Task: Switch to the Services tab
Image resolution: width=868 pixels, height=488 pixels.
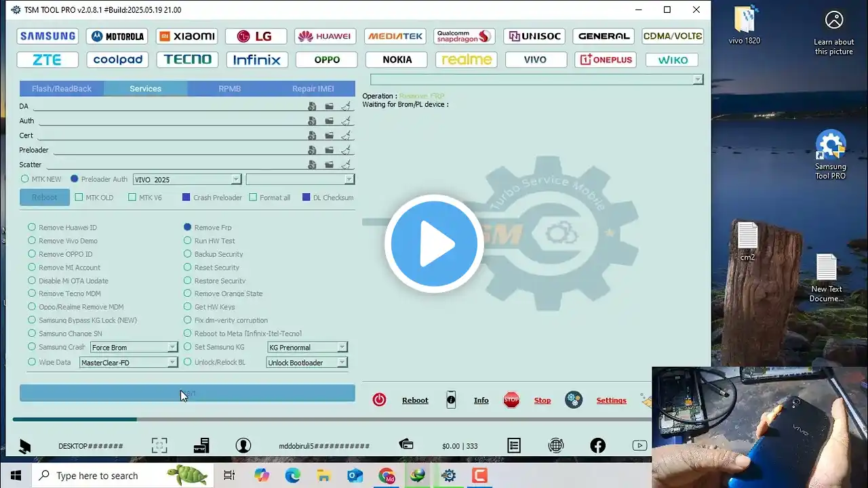Action: pos(146,88)
